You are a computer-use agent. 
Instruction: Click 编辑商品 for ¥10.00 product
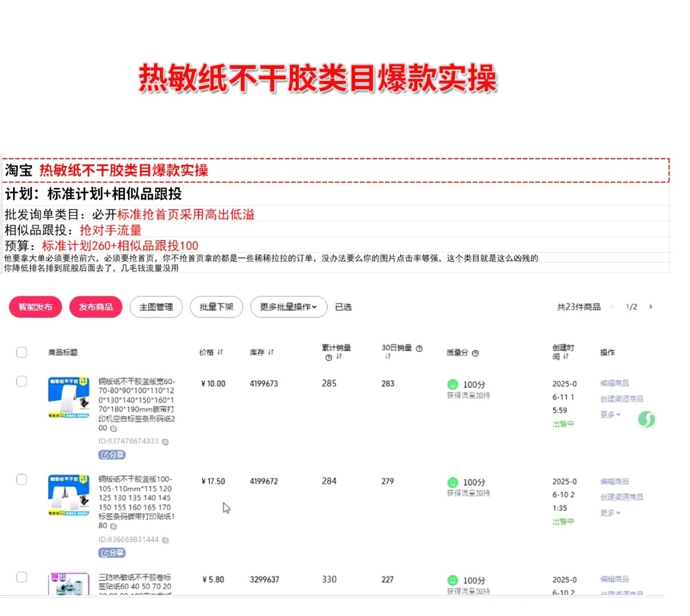pos(615,383)
